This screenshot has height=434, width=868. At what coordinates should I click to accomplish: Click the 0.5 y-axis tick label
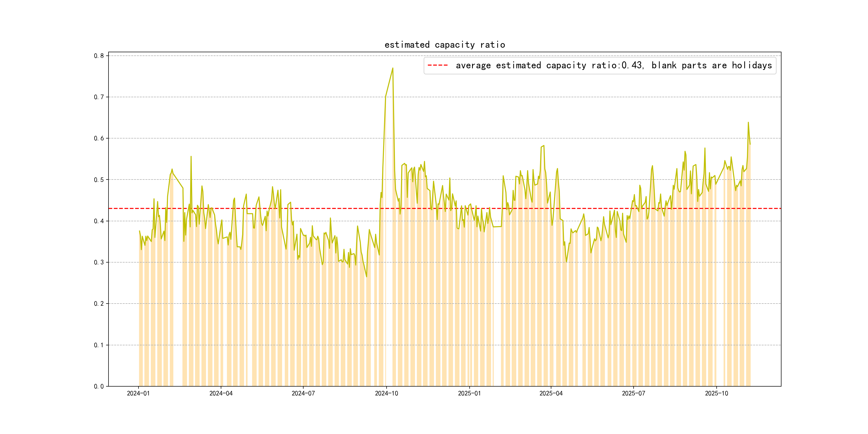coord(99,180)
